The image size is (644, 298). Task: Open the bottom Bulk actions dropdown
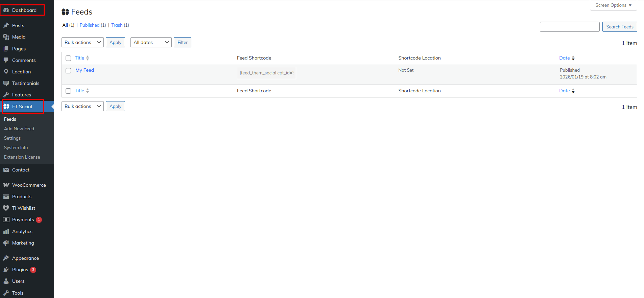(82, 106)
